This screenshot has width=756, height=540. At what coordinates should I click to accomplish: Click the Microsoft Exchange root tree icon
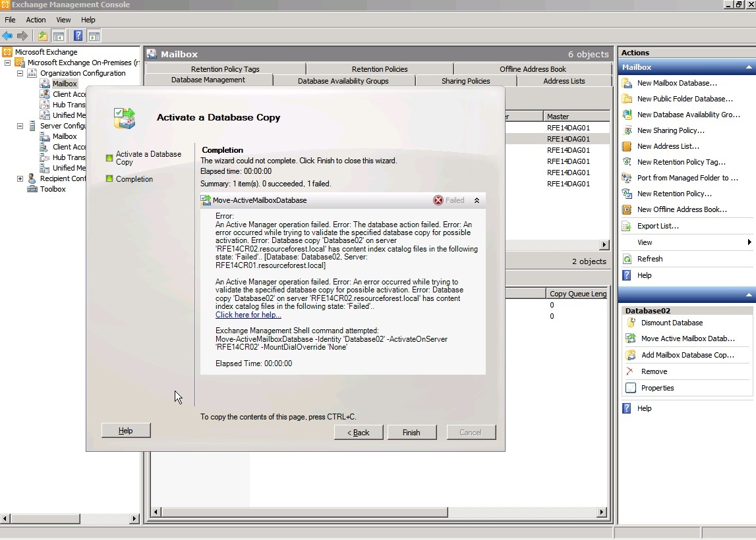tap(7, 52)
